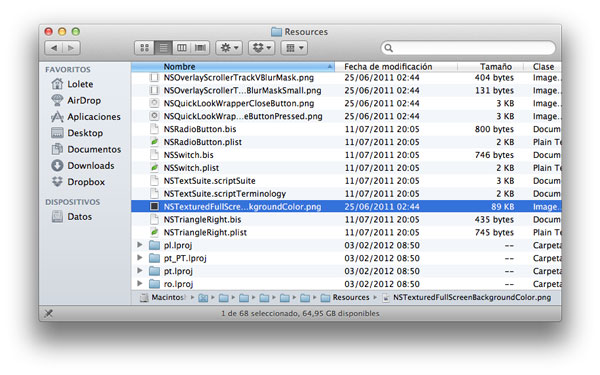Open AirDrop in the sidebar
Screen dimensions: 600x375
pyautogui.click(x=76, y=100)
